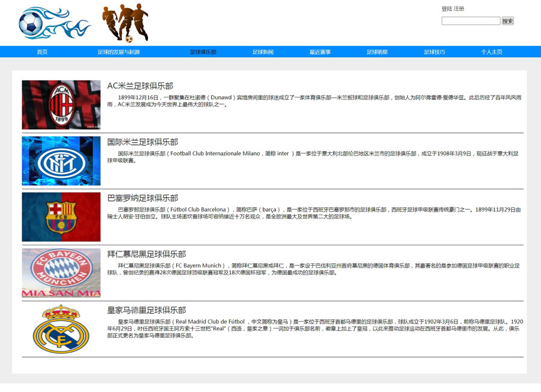Open the 皇家马德里足球俱乐部 heading

pos(147,310)
